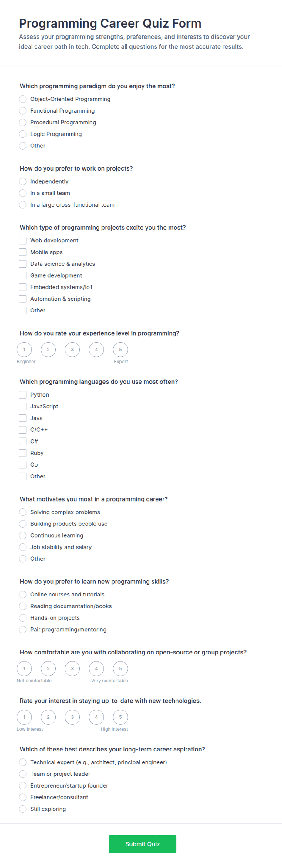Choose Job stability and salary

point(22,547)
